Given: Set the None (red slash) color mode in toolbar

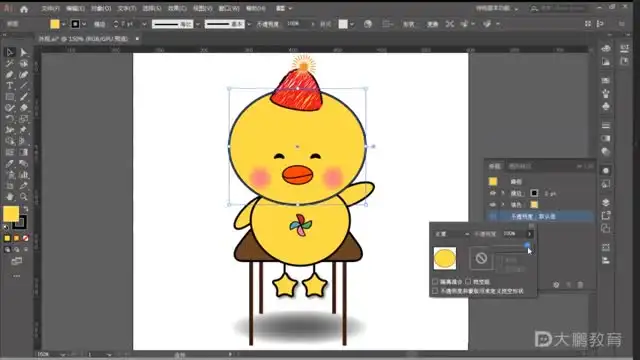Looking at the screenshot, I should (x=25, y=238).
